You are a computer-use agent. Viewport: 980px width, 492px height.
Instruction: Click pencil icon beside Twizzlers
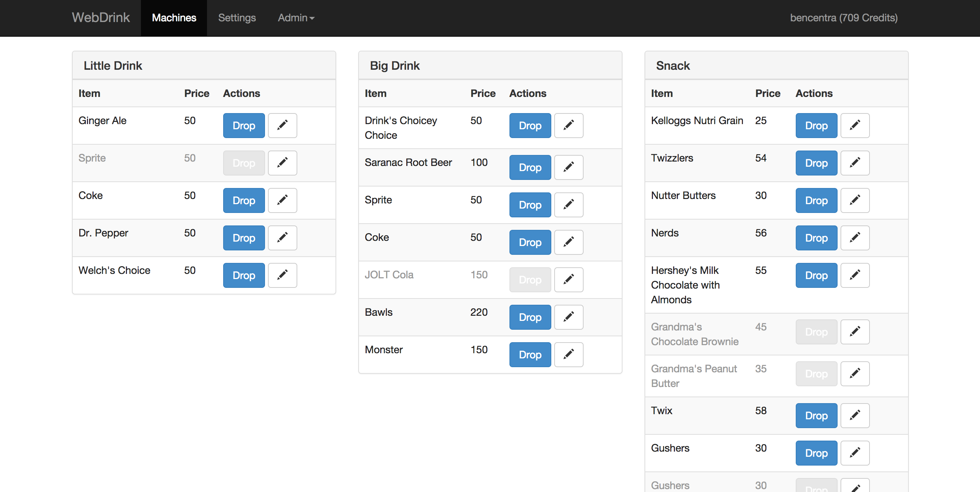(x=855, y=163)
